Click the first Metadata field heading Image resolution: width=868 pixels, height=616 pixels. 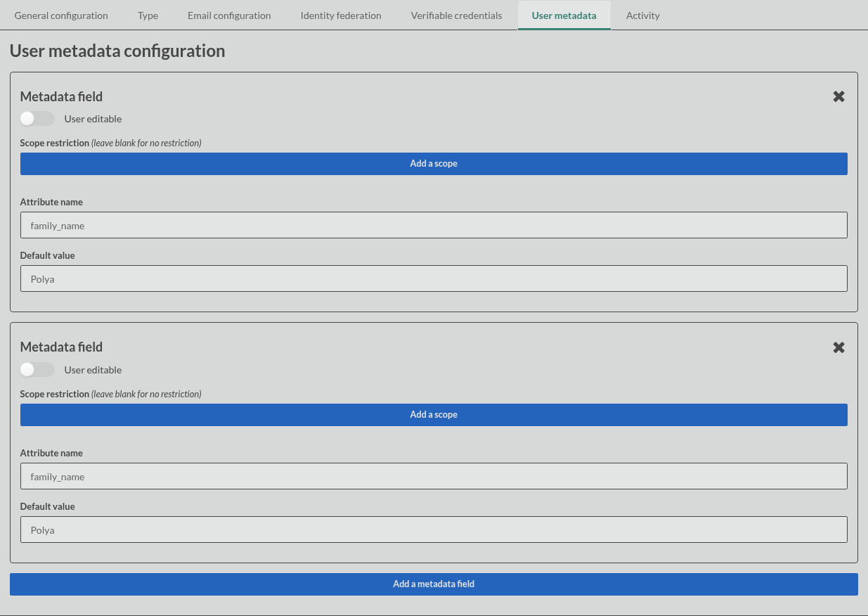[x=61, y=96]
